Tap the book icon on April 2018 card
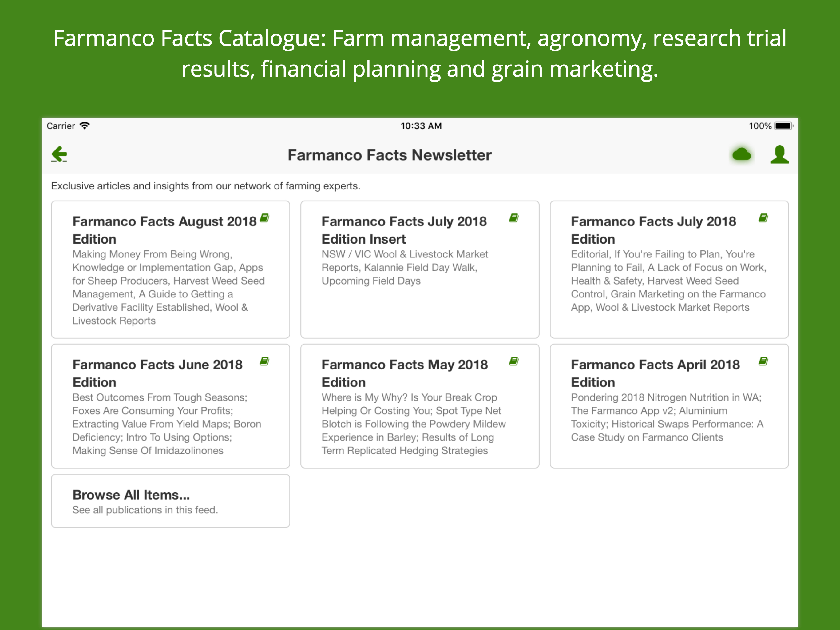 click(x=763, y=361)
